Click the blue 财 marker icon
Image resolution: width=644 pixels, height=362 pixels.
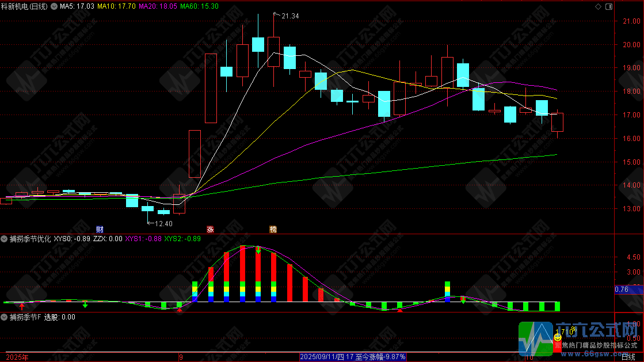(99, 229)
